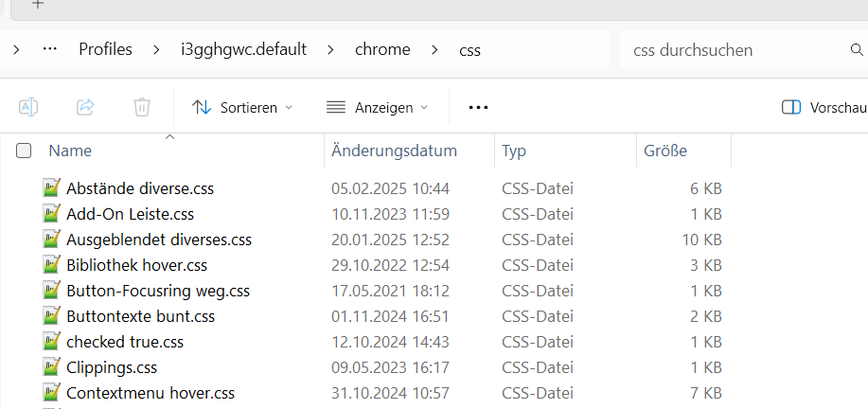Click the search magnifier icon
Viewport: 868px width, 409px height.
tap(857, 49)
